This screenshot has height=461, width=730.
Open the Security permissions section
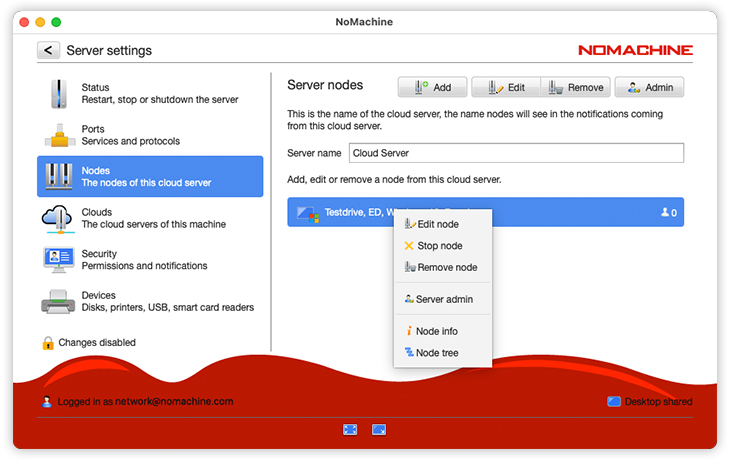point(150,260)
